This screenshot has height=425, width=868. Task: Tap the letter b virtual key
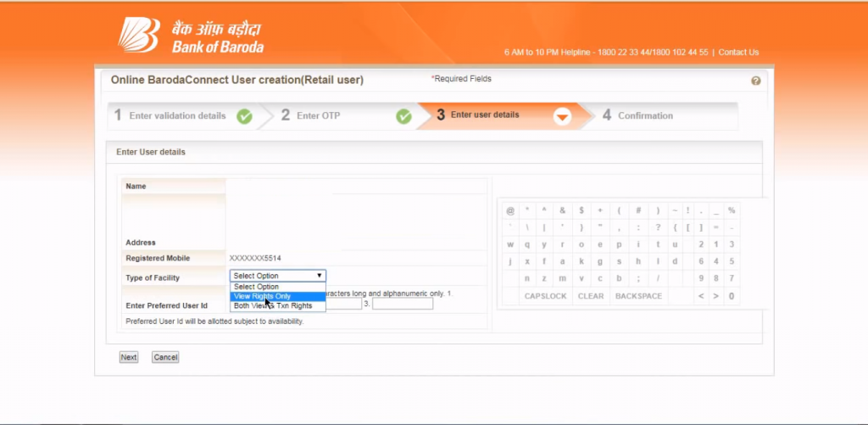[x=619, y=279]
